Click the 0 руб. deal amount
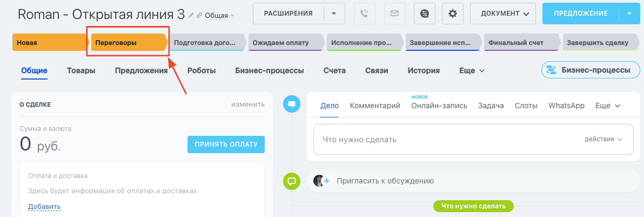Image resolution: width=644 pixels, height=217 pixels. click(40, 144)
